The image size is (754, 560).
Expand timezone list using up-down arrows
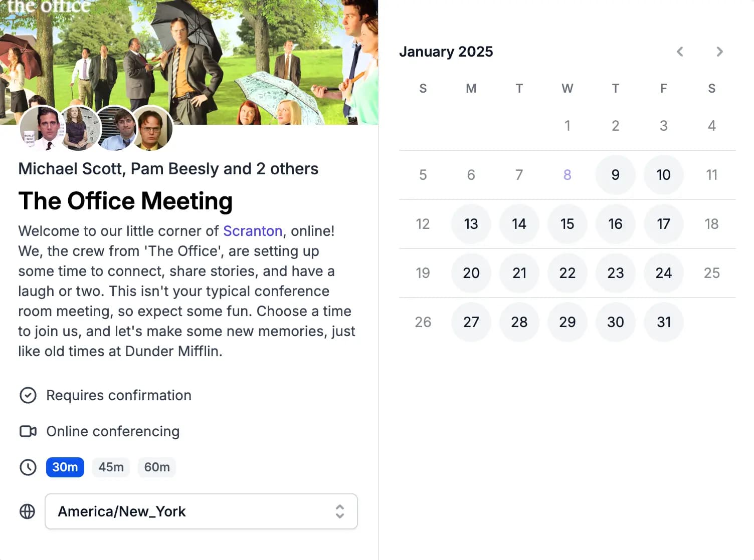click(340, 511)
